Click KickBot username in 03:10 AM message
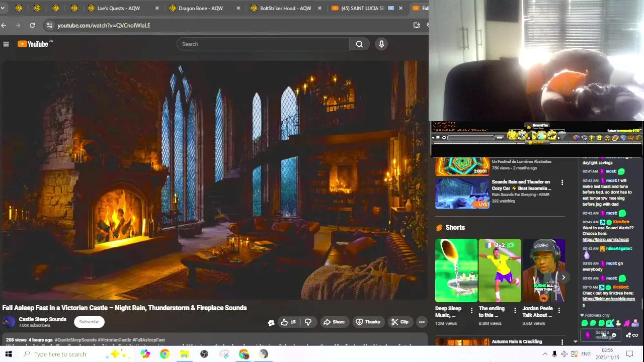 pyautogui.click(x=620, y=287)
